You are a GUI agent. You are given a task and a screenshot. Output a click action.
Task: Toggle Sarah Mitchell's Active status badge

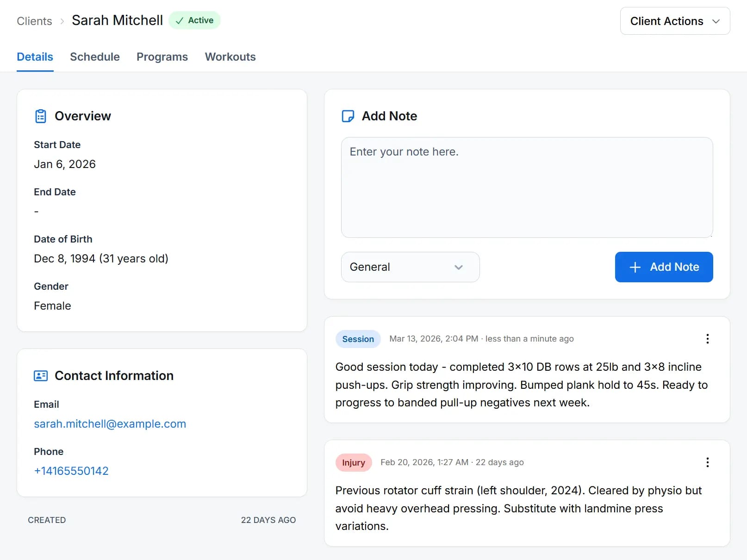tap(194, 20)
